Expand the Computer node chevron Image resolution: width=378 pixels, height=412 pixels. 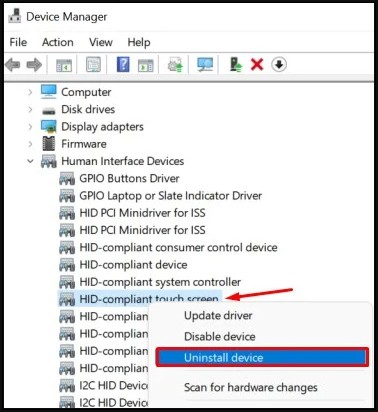30,92
